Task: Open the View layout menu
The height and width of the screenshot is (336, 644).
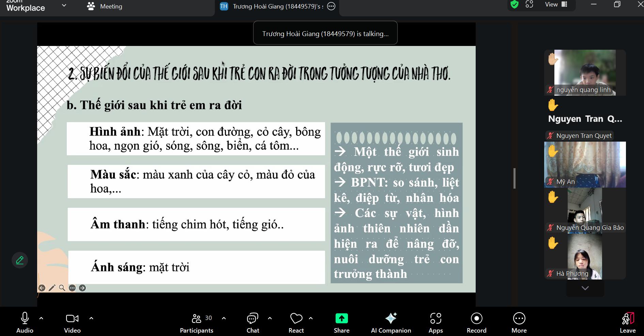Action: (x=556, y=4)
